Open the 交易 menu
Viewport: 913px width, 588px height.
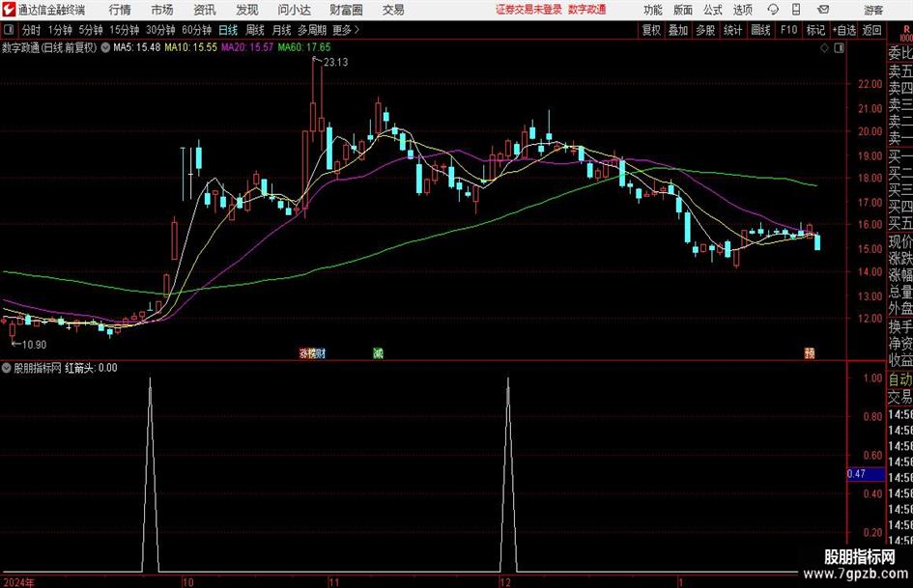pyautogui.click(x=393, y=10)
